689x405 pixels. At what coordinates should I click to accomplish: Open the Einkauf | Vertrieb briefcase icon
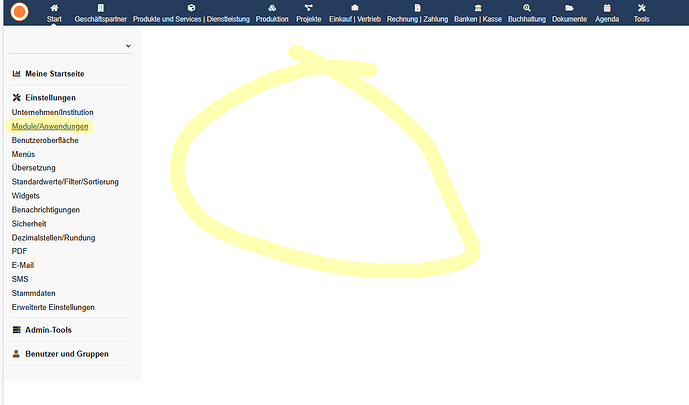(x=355, y=8)
